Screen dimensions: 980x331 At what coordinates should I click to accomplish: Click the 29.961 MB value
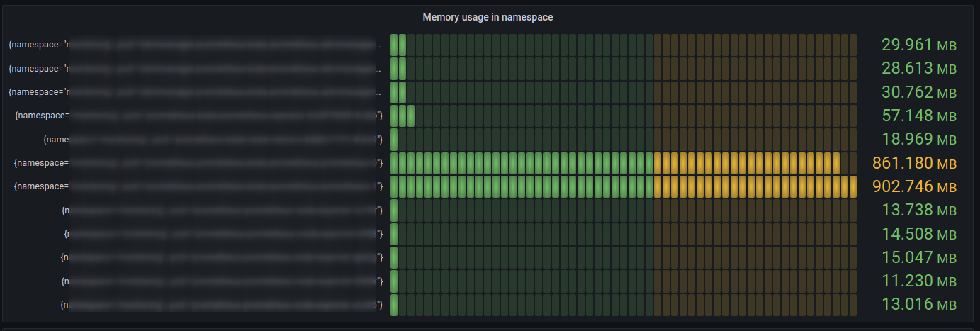[x=919, y=45]
